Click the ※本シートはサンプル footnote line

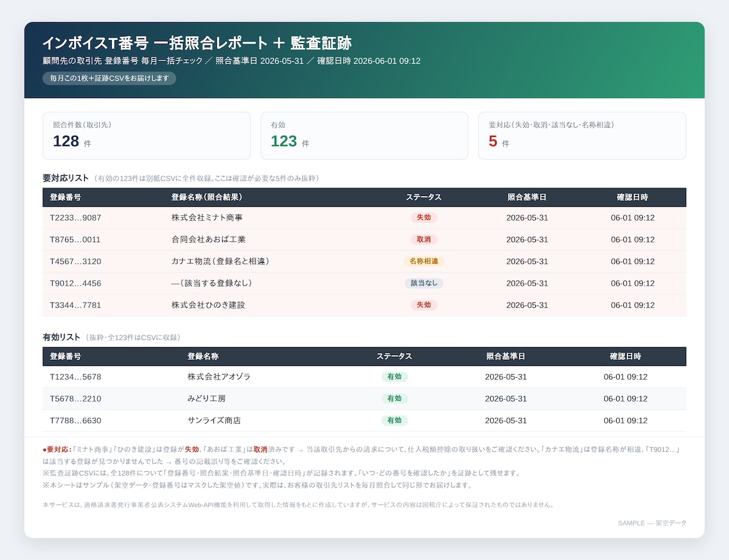tap(258, 485)
